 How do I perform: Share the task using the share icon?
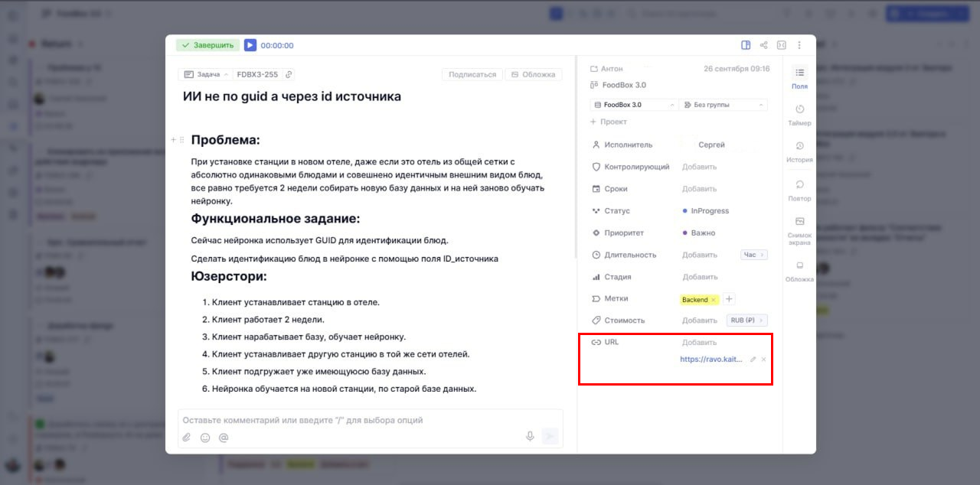tap(763, 45)
